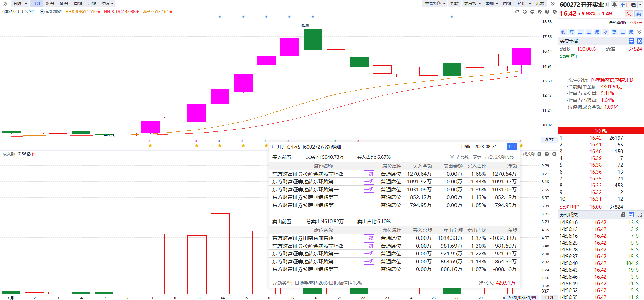The width and height of the screenshot is (644, 300).
Task: Zoom in the K-line chart with plus icon
Action: pyautogui.click(x=525, y=12)
